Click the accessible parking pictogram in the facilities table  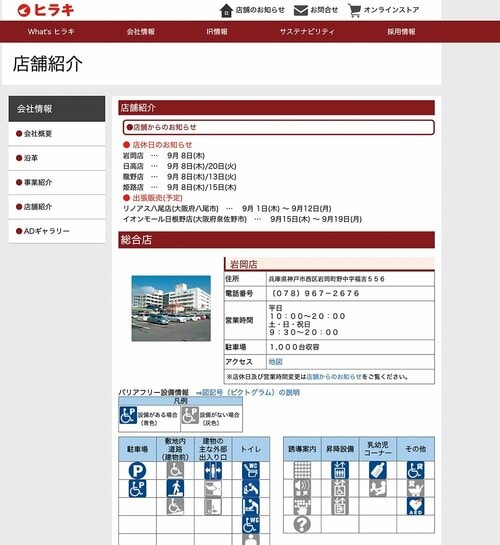coord(137,488)
